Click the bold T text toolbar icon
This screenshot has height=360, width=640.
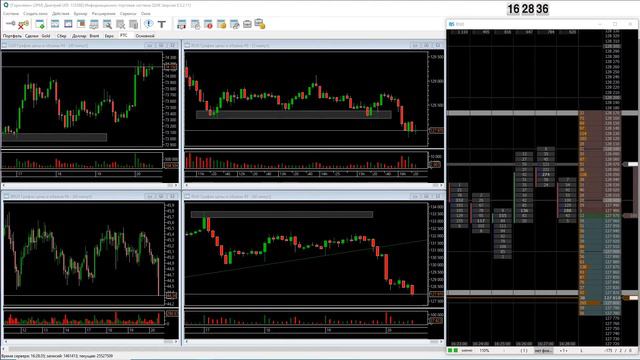pyautogui.click(x=162, y=24)
